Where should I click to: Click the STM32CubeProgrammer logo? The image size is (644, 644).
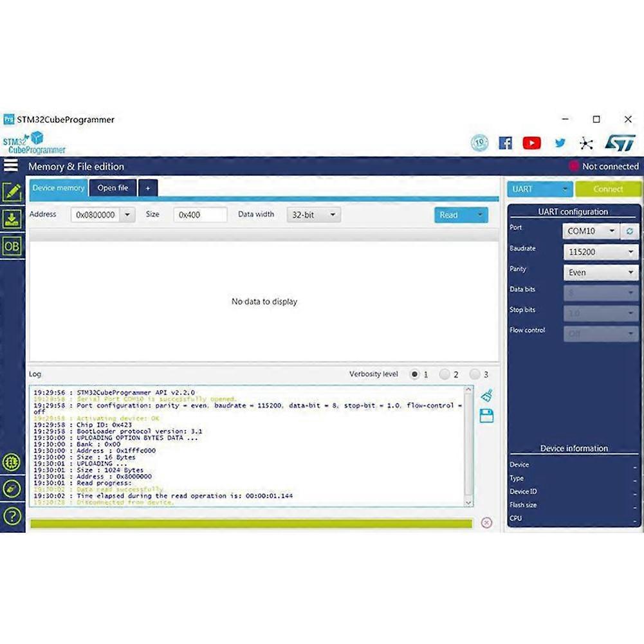(34, 143)
